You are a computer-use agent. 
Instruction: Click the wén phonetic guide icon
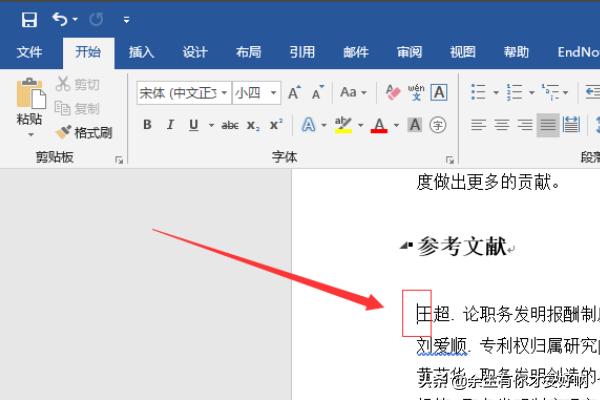click(416, 92)
